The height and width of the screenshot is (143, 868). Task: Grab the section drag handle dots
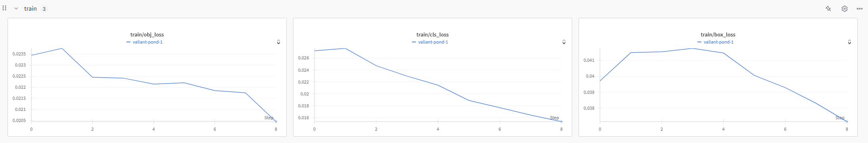(x=4, y=8)
